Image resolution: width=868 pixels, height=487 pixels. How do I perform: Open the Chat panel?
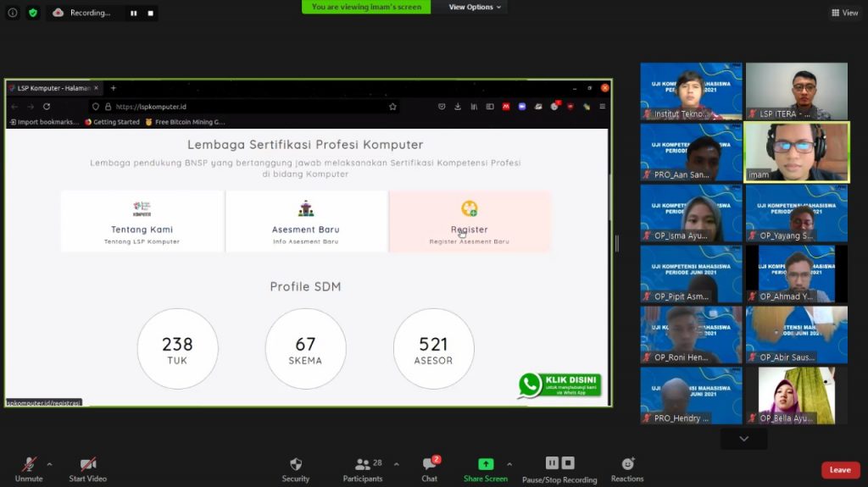click(430, 469)
